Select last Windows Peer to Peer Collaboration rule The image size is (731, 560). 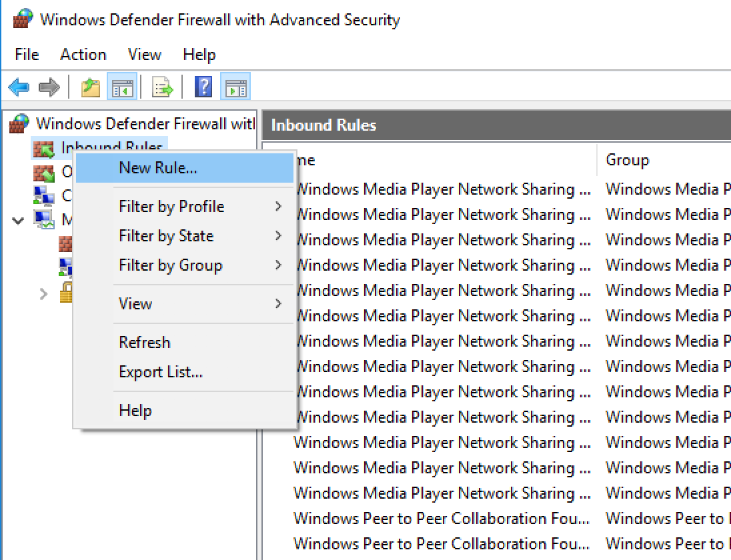[x=441, y=543]
